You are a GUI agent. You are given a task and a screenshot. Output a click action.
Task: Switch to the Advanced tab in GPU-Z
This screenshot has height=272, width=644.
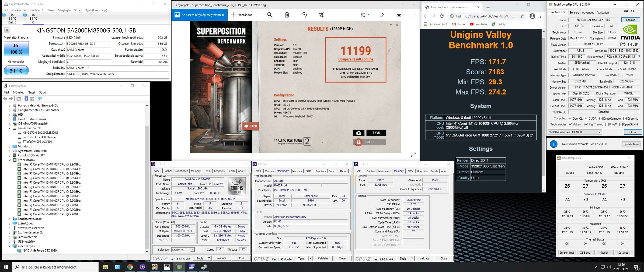tap(588, 12)
